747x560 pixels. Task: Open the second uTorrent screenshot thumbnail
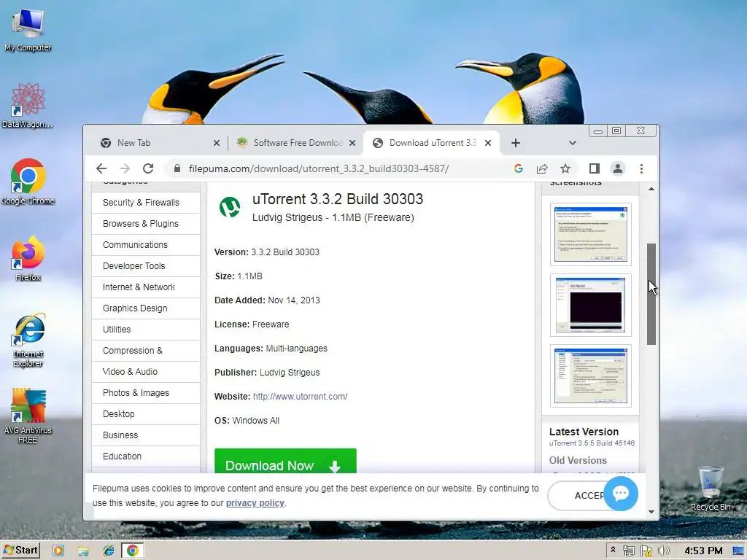pos(590,306)
